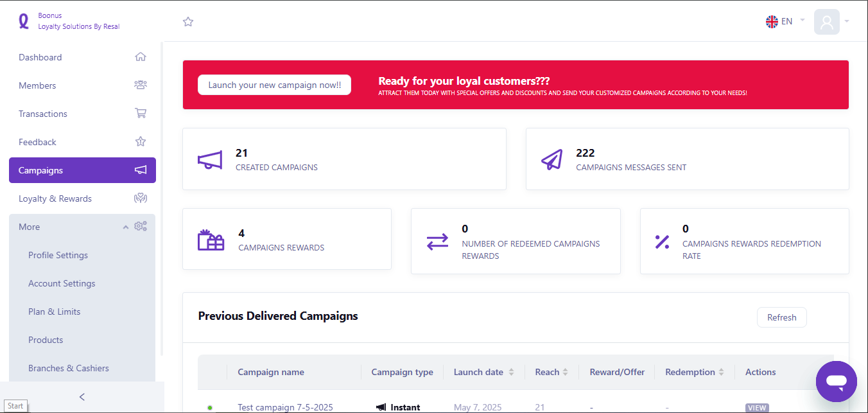Go to Plan & Limits page
This screenshot has width=868, height=413.
click(x=55, y=312)
